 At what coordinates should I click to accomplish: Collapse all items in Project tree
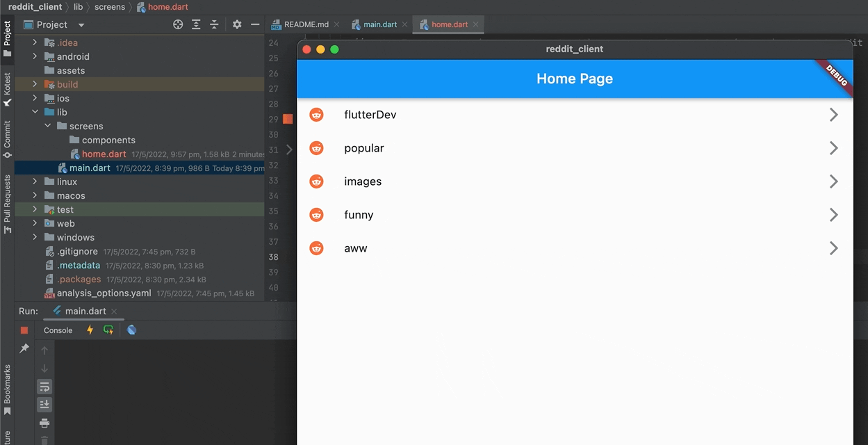tap(213, 24)
